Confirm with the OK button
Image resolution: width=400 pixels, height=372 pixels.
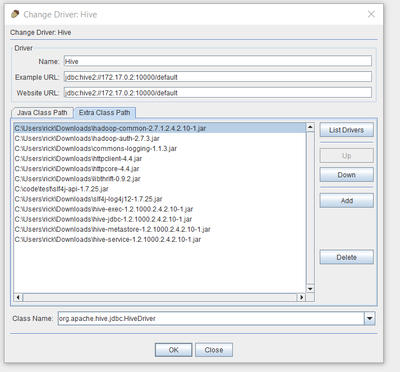(173, 350)
